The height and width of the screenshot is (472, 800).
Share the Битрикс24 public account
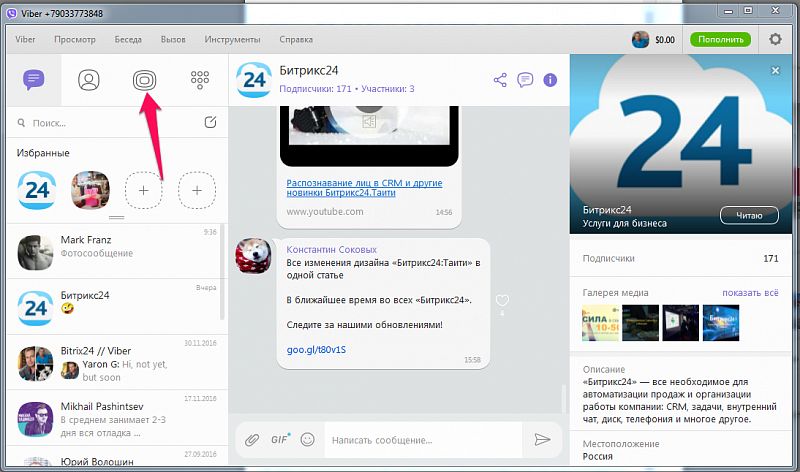coord(501,80)
